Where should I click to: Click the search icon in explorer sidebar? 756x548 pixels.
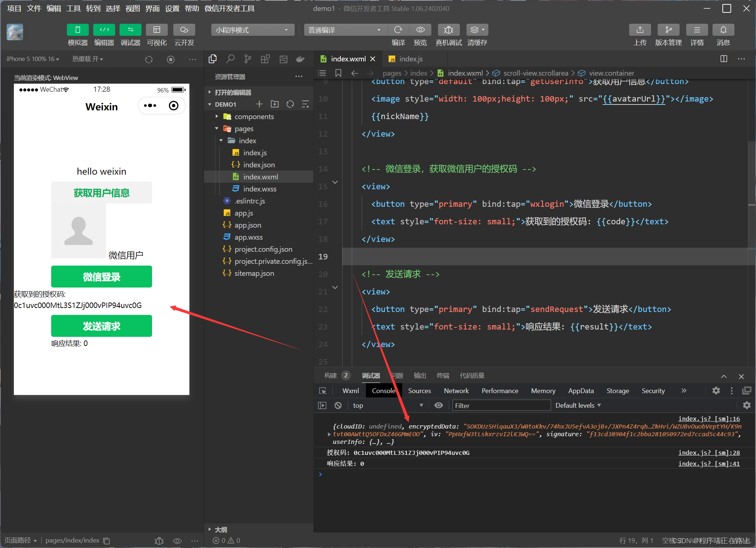[x=230, y=59]
